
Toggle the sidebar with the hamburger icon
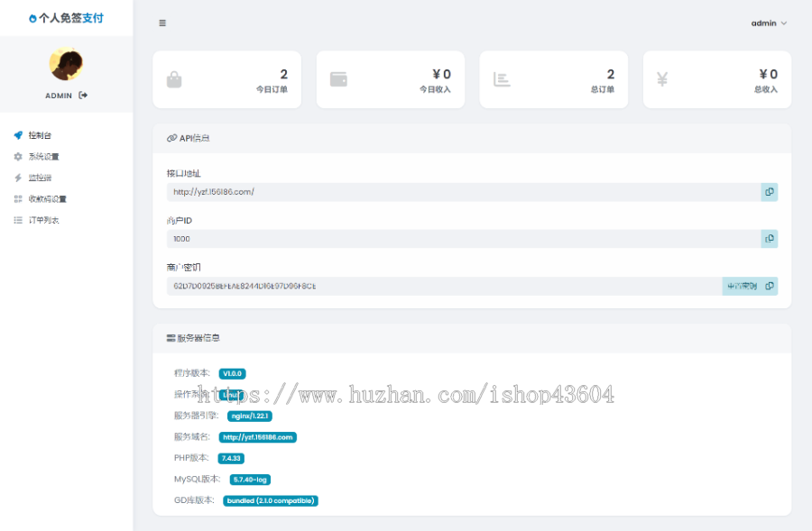click(162, 23)
